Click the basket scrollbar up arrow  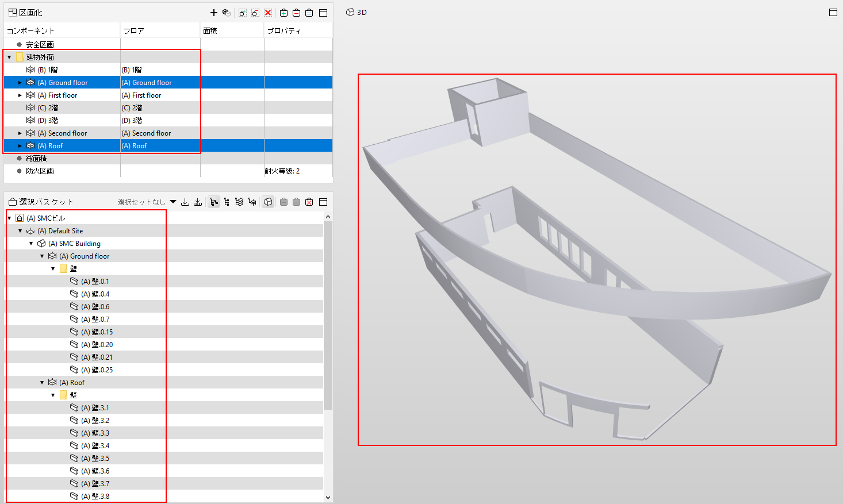tap(328, 217)
